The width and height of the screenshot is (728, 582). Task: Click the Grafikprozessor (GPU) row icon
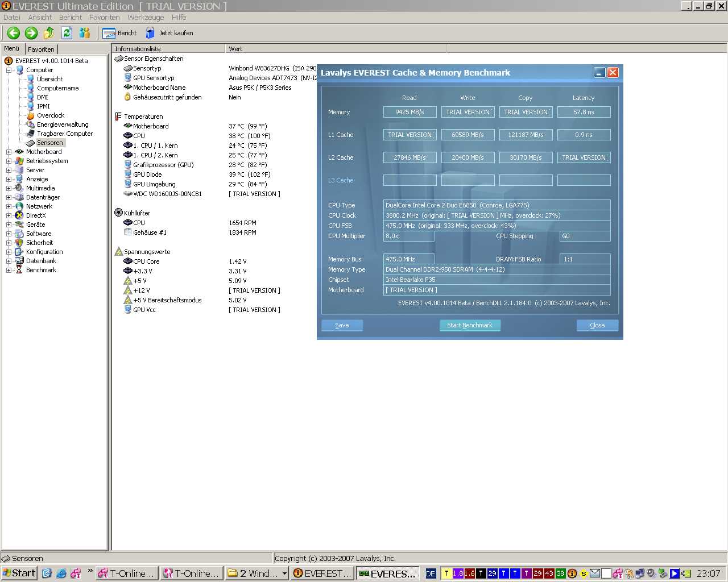(128, 165)
